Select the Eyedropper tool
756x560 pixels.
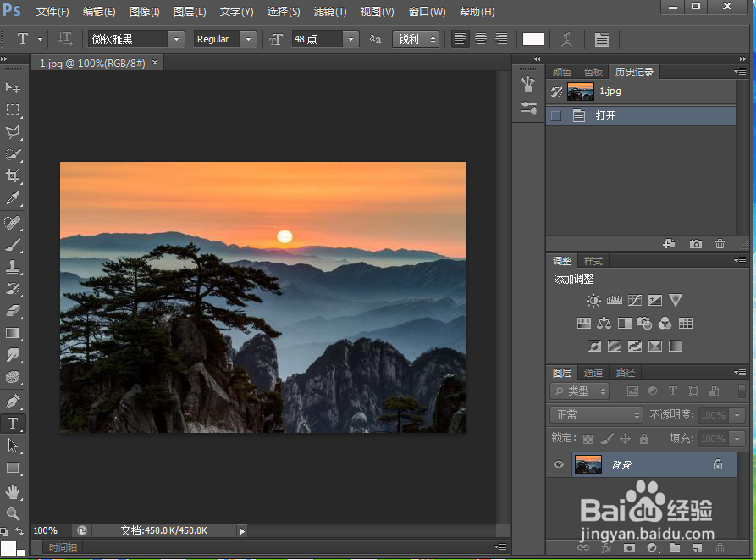[13, 198]
